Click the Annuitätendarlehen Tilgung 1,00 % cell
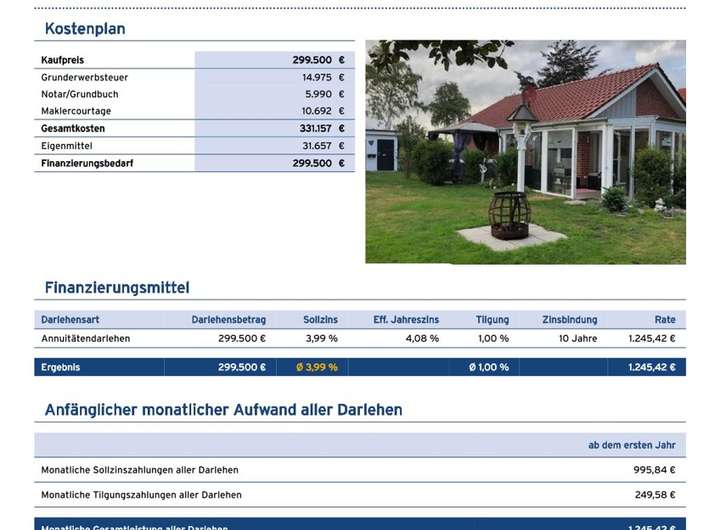This screenshot has height=530, width=720. [493, 338]
